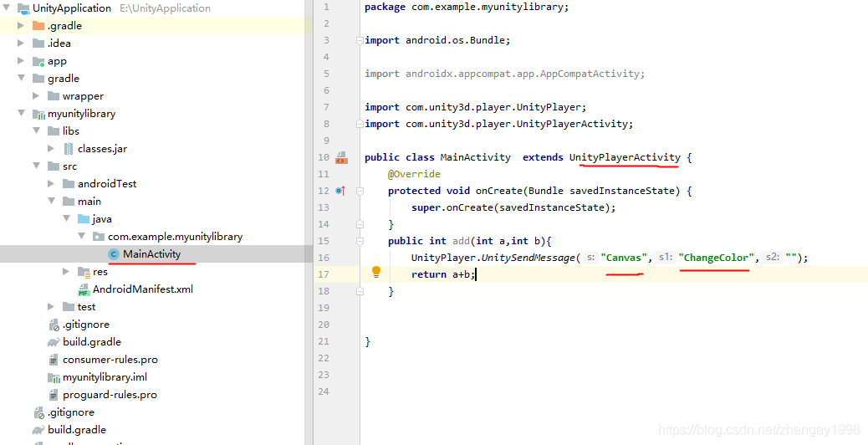Image resolution: width=868 pixels, height=445 pixels.
Task: Expand the androidTest folder
Action: click(51, 184)
